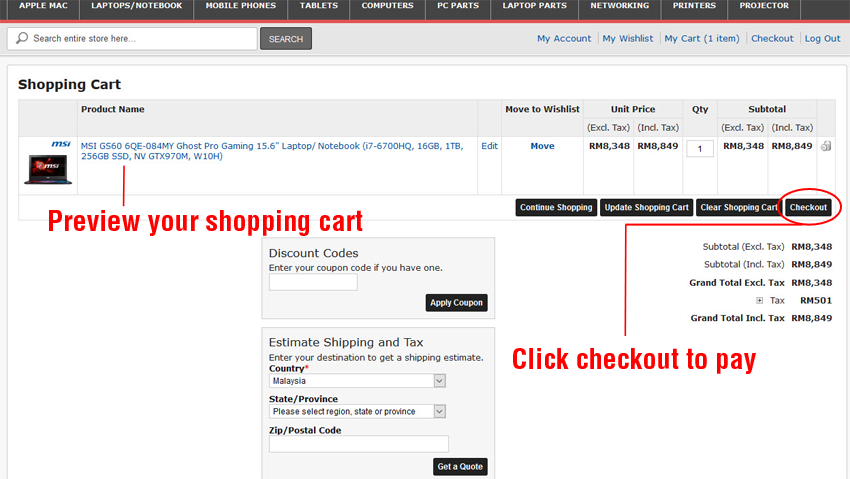Click the Unit Price column header
Viewport: 850px width, 479px height.
[x=633, y=109]
